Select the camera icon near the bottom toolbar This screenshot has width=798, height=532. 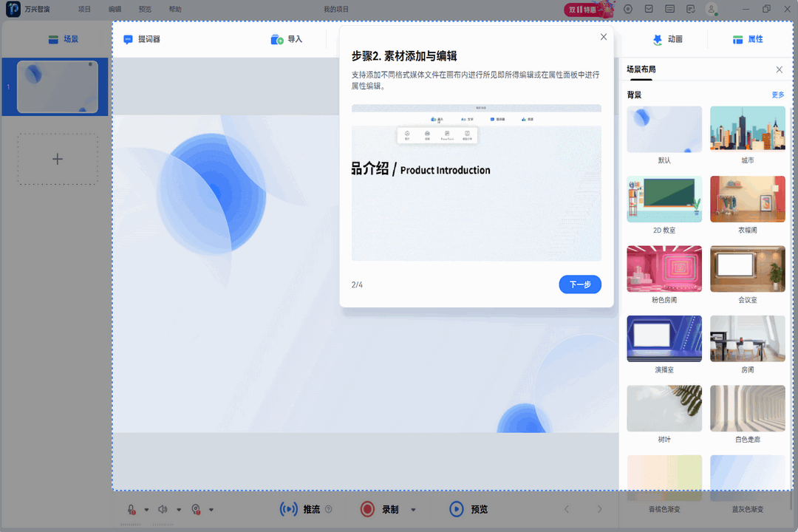[x=196, y=509]
